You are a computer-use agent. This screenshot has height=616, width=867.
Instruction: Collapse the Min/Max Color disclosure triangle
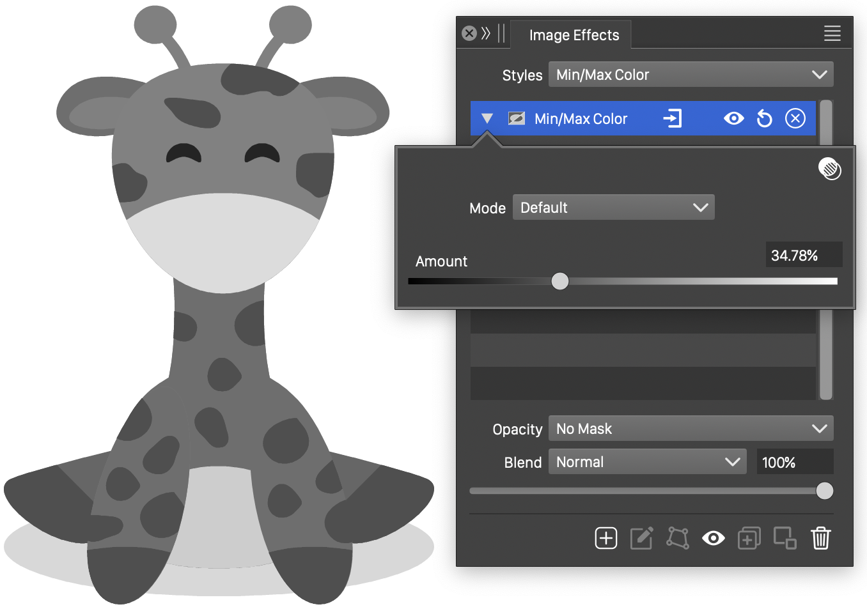point(487,119)
